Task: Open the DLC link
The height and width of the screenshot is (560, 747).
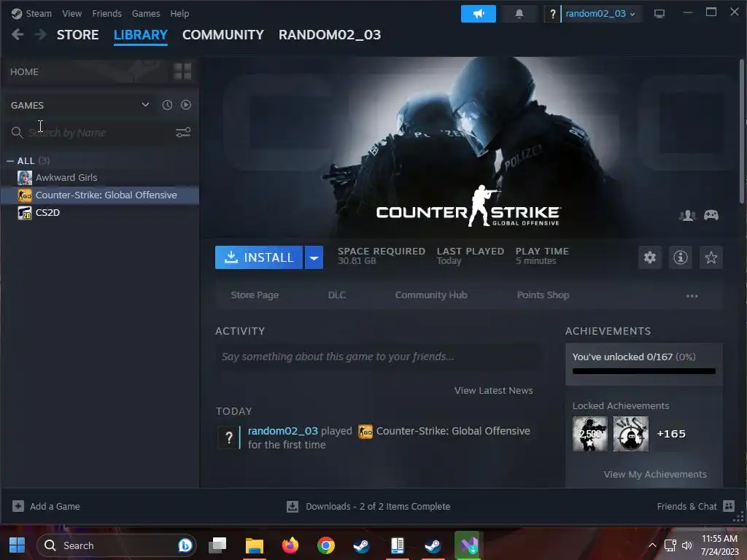Action: [337, 295]
